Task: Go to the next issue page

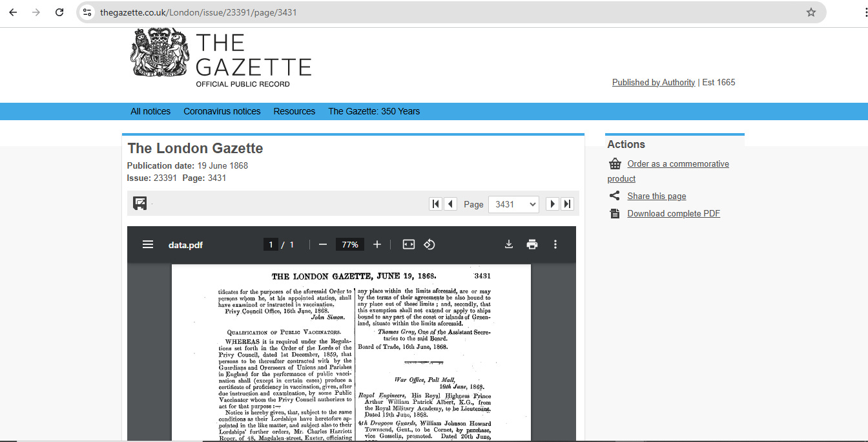Action: tap(552, 204)
